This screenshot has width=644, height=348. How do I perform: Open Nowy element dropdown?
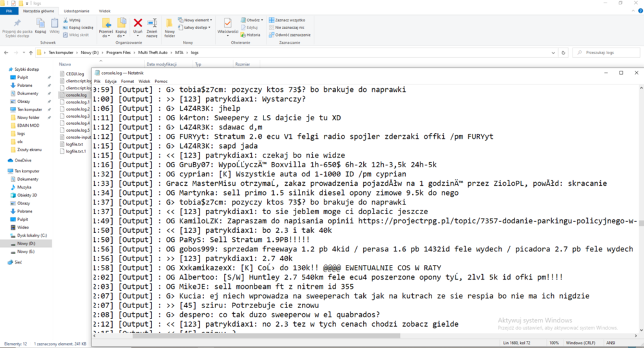pyautogui.click(x=195, y=20)
